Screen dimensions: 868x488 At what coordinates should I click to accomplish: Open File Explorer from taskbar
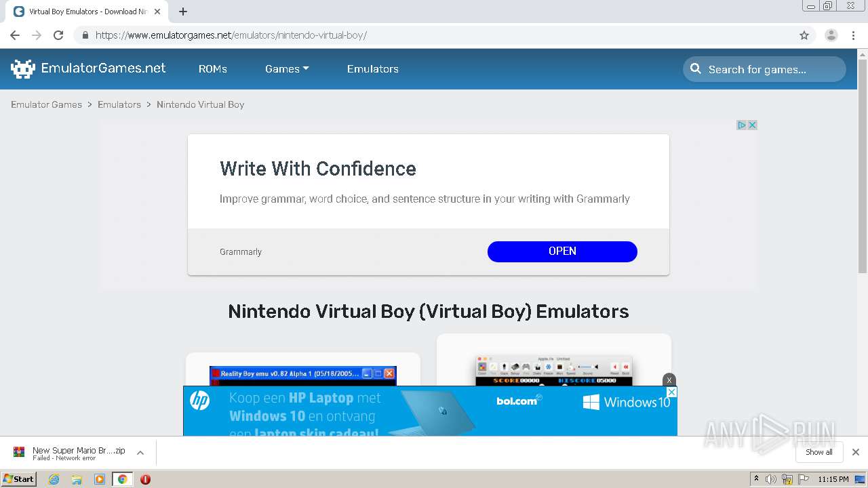click(77, 479)
